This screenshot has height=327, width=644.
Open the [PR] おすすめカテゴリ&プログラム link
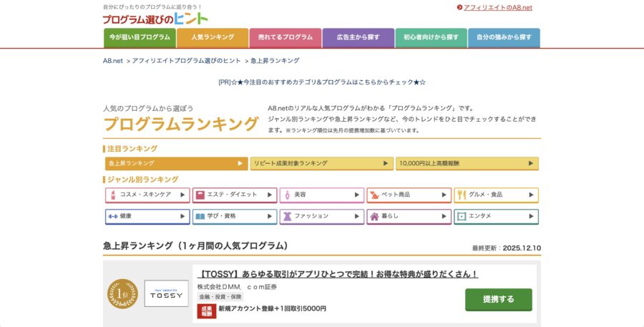coord(322,82)
